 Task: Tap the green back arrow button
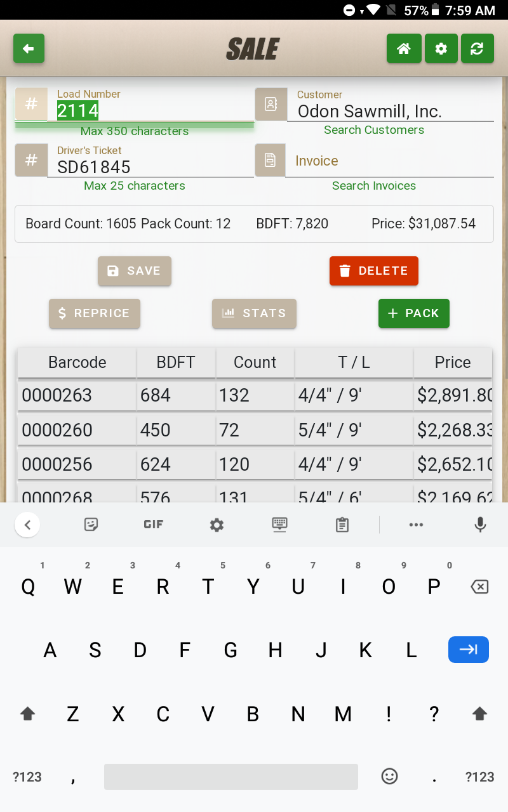pos(29,48)
